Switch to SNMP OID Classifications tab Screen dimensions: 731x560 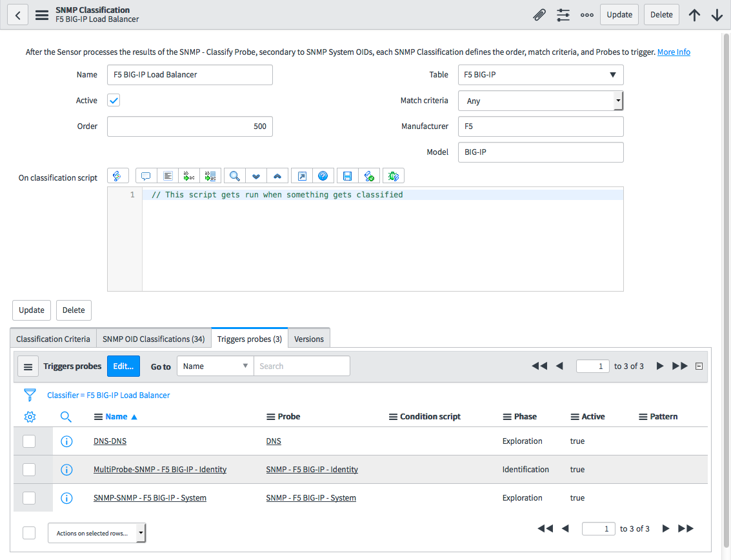click(154, 339)
